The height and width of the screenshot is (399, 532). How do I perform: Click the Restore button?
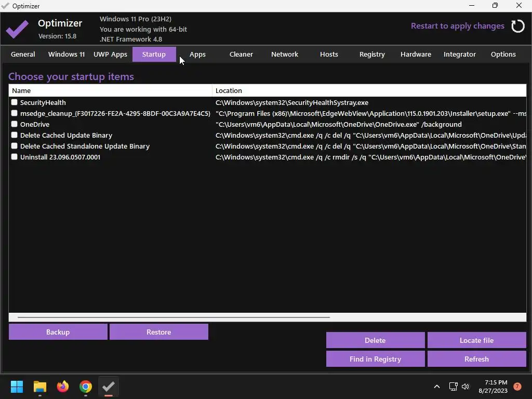[x=159, y=332]
